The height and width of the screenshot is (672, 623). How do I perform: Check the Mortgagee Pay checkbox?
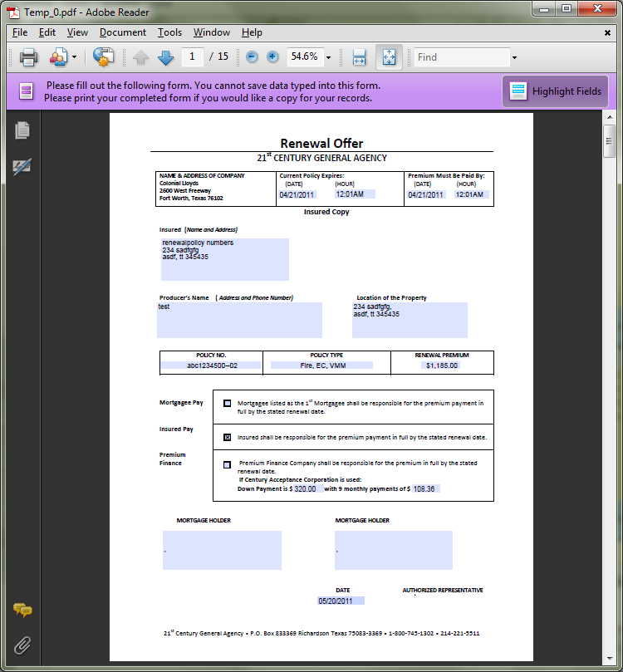pyautogui.click(x=227, y=404)
